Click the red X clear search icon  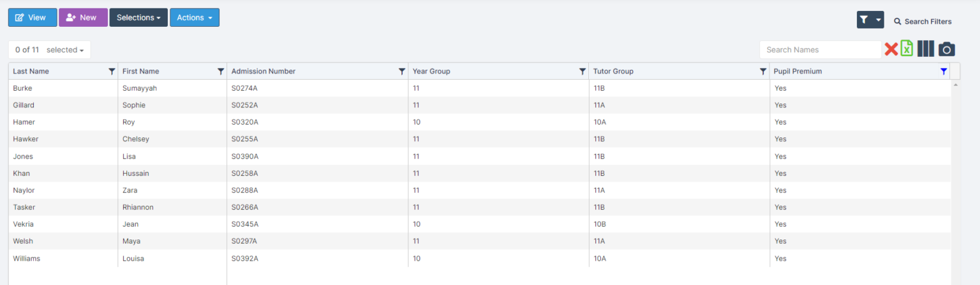point(891,49)
